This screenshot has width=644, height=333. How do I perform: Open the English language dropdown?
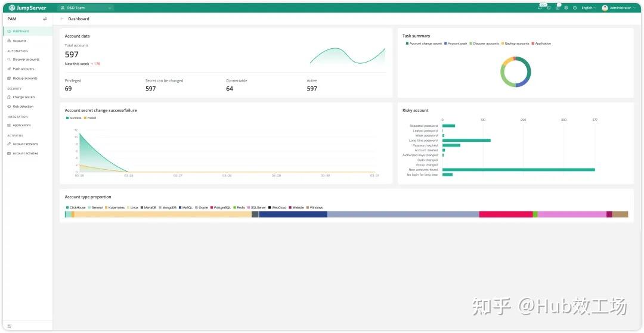pos(589,8)
